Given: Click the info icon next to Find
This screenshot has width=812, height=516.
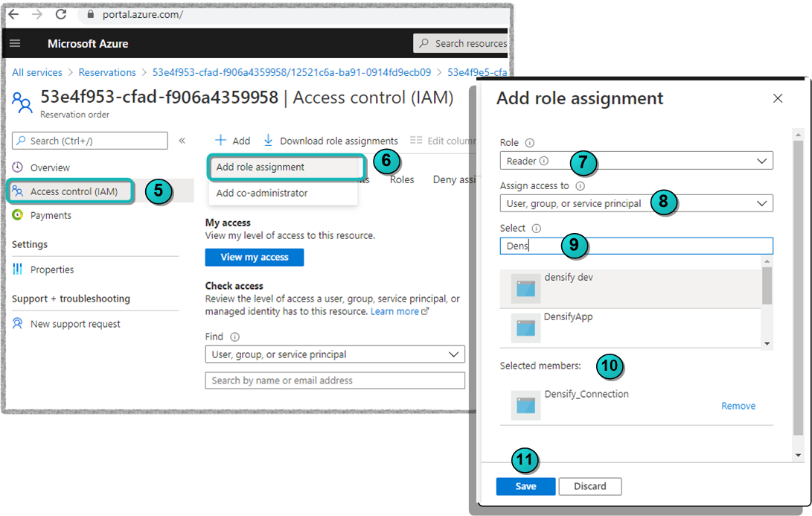Looking at the screenshot, I should [234, 337].
